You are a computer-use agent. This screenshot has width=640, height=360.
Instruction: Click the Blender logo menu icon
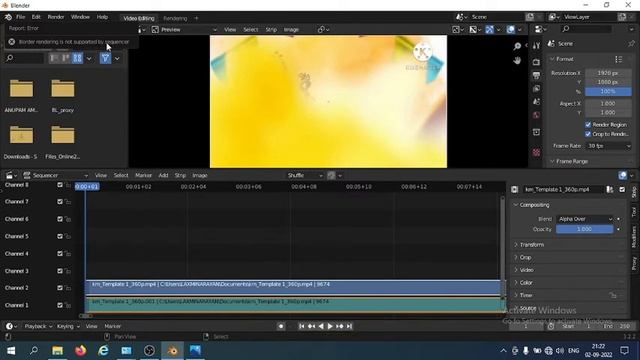point(8,17)
